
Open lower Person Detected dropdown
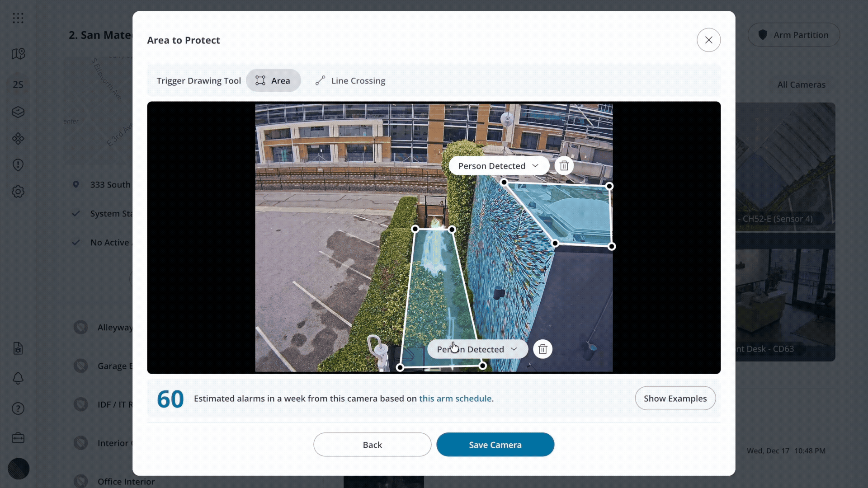(477, 349)
